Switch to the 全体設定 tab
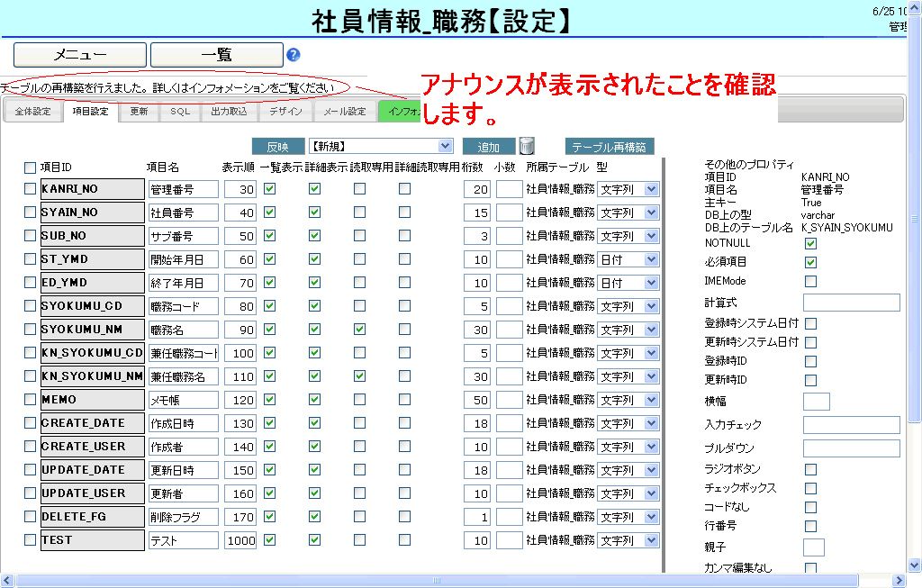922x588 pixels. pos(32,112)
